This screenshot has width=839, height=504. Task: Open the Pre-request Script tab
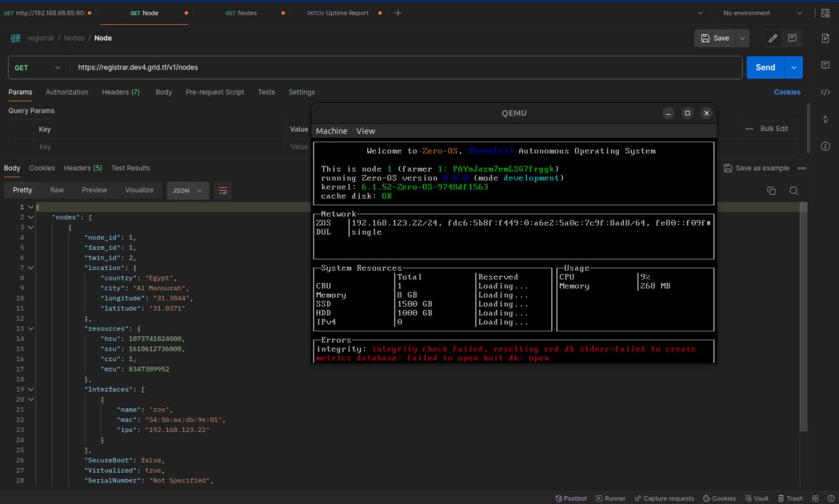(x=215, y=92)
